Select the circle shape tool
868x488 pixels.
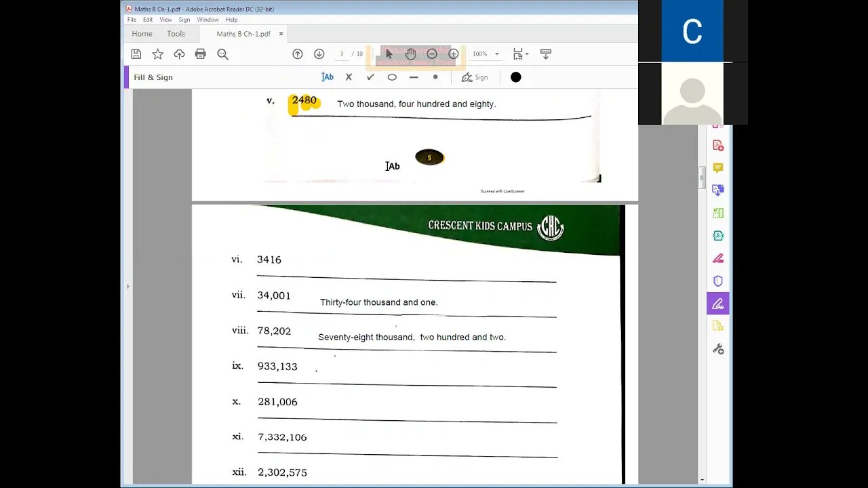point(392,77)
